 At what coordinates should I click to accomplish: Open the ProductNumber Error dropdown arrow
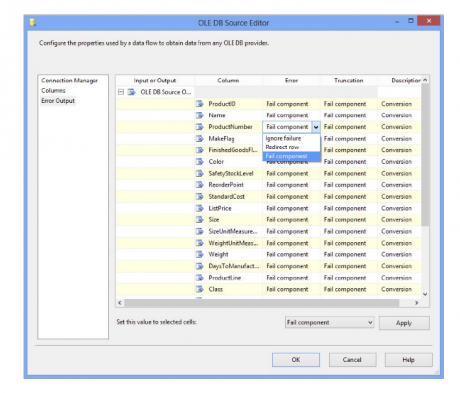coord(316,127)
